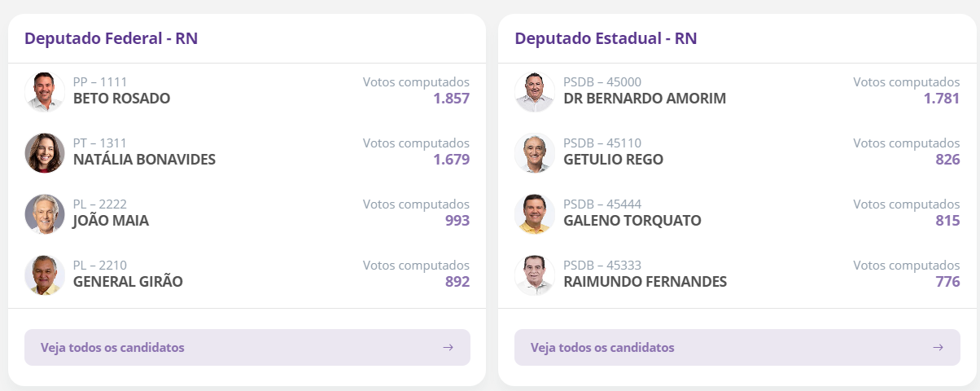
Task: Click Raimundo Fernandes' candidate photo
Action: 535,275
